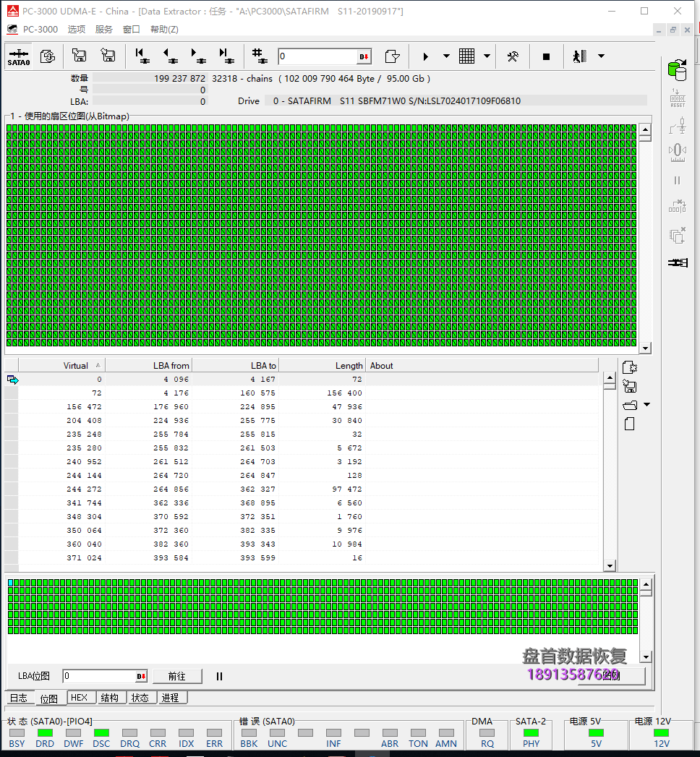Open the PC-3000 menu
Viewport: 700px width, 757px height.
pos(40,30)
